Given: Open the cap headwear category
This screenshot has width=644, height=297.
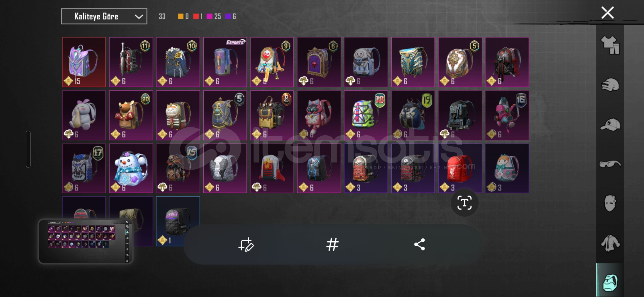Looking at the screenshot, I should [x=610, y=125].
